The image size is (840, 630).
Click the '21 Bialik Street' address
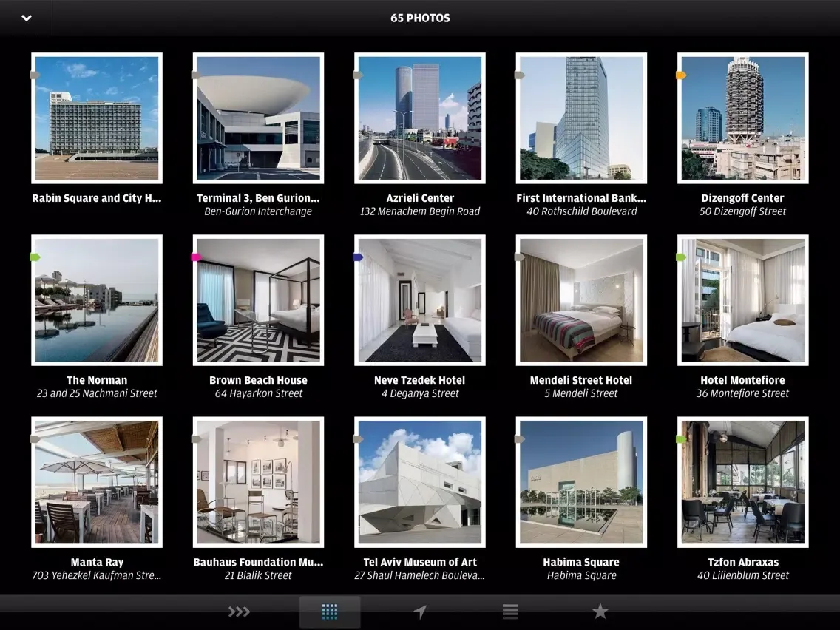(258, 576)
